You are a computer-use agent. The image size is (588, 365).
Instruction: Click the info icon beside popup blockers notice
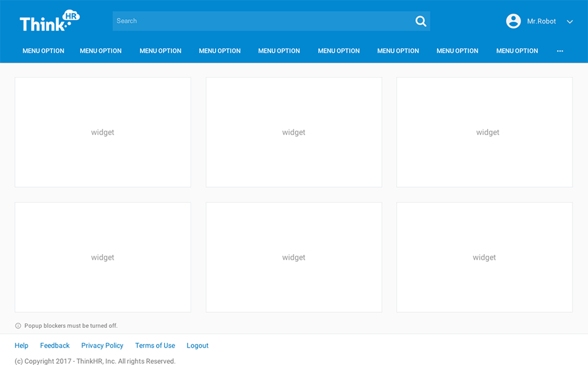pos(18,326)
